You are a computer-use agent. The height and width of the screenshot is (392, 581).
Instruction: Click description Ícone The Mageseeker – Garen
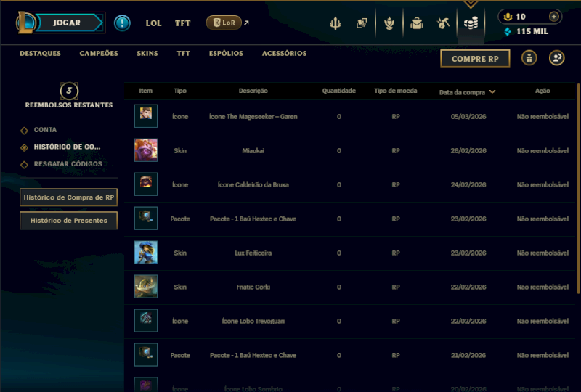(253, 117)
